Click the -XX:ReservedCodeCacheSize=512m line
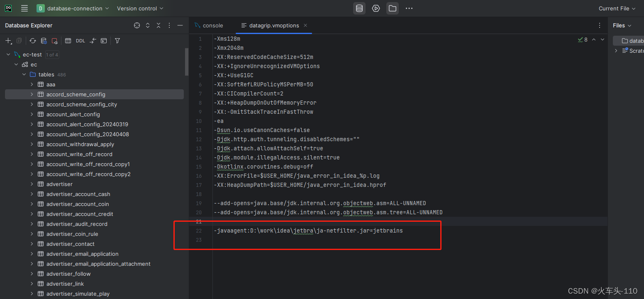Image resolution: width=644 pixels, height=299 pixels. pyautogui.click(x=263, y=57)
